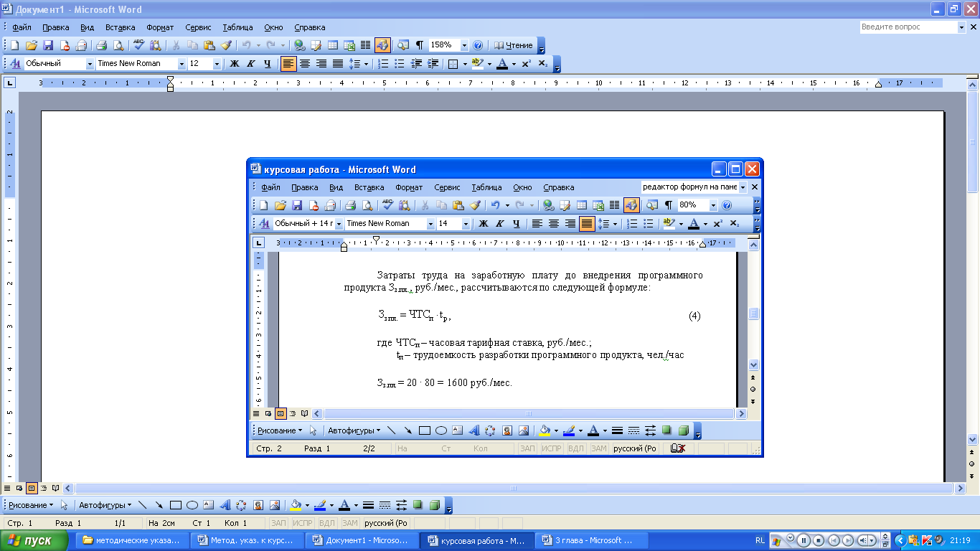Select Oval shape on bottom drawing toolbar

click(192, 505)
